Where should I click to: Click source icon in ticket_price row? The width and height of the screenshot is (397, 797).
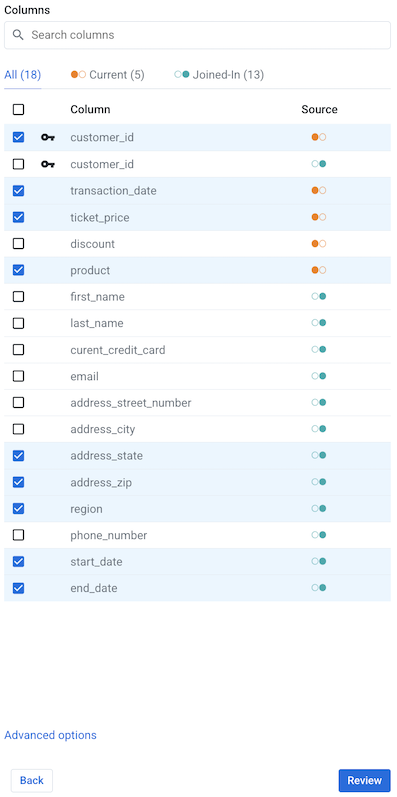tap(319, 217)
